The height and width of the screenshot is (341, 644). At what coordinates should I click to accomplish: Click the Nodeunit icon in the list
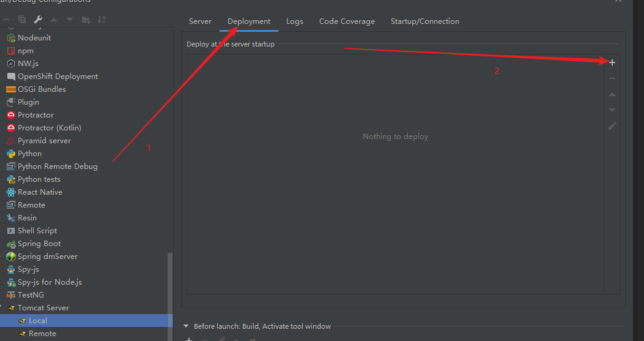tap(11, 38)
